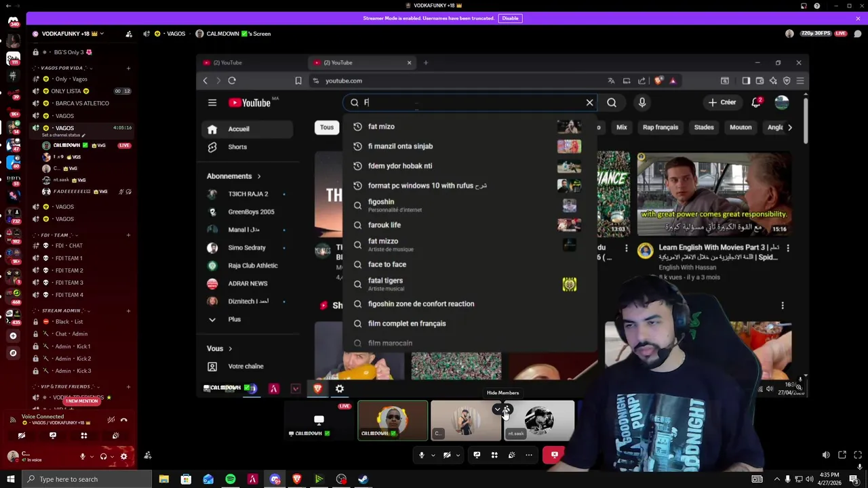The width and height of the screenshot is (868, 488).
Task: Join ONLY LISTA voice channel
Action: [81, 91]
